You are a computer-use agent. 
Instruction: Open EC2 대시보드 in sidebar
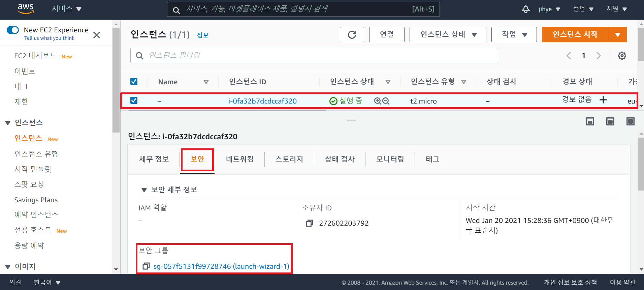pos(35,56)
